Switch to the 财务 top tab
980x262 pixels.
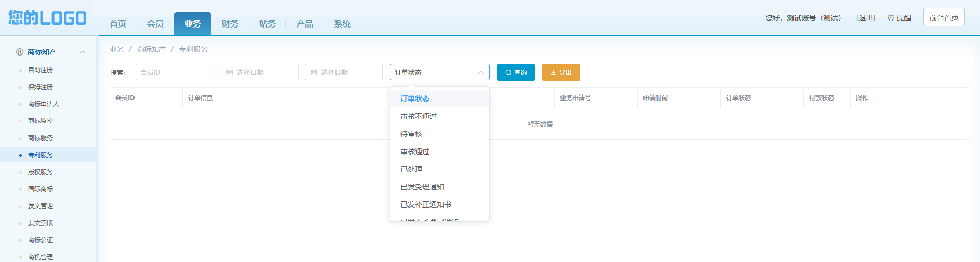point(230,24)
